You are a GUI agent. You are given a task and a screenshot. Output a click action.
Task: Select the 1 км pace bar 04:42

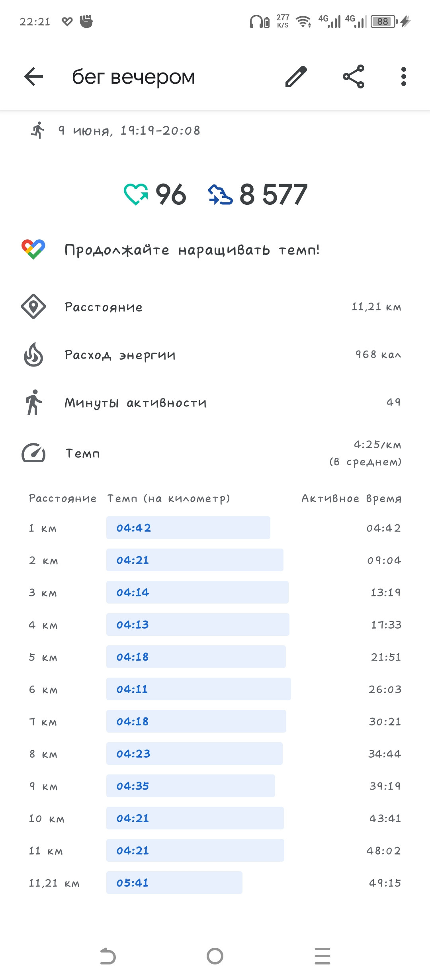(x=188, y=528)
